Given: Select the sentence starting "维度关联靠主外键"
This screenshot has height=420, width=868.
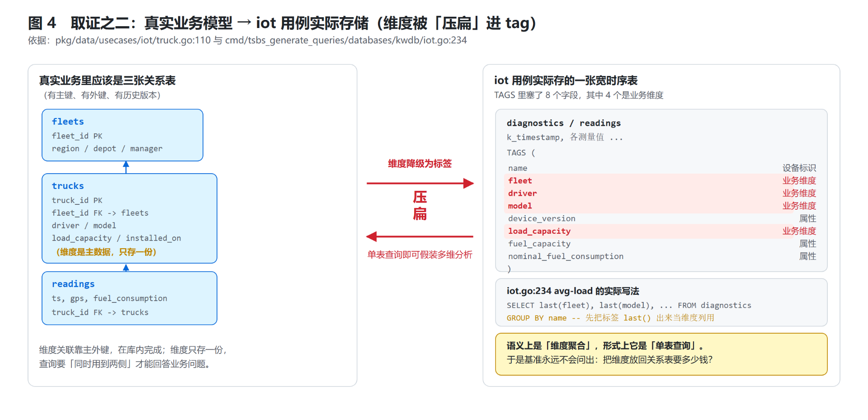Looking at the screenshot, I should pos(133,350).
